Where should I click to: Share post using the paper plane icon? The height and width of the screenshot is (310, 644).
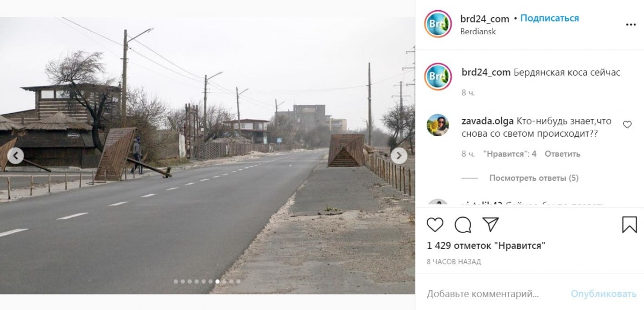coord(491,225)
